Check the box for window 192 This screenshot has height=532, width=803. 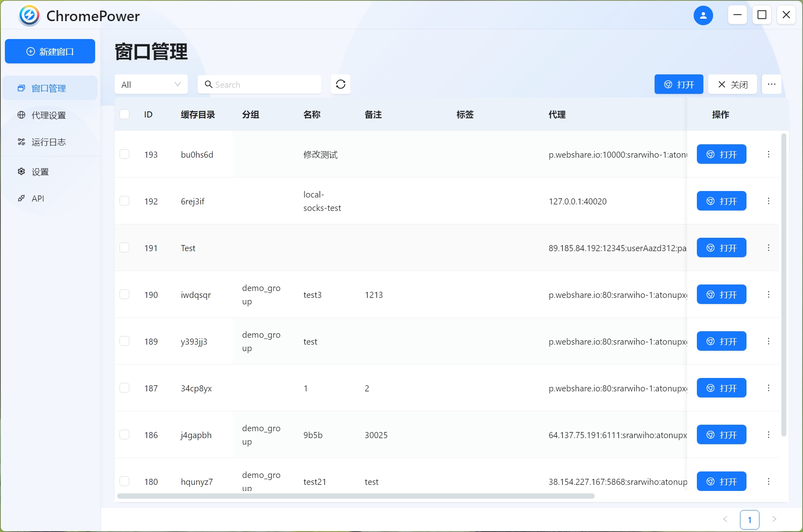pos(124,201)
